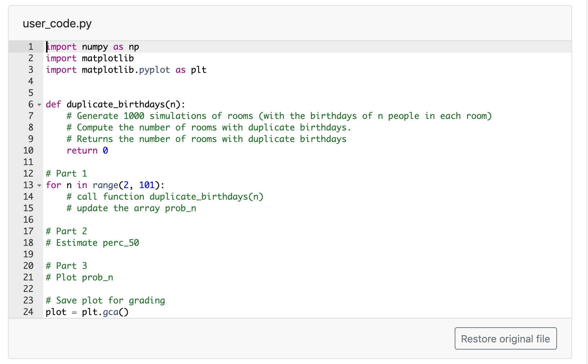Place cursor on empty line 11
This screenshot has width=588, height=364.
[x=307, y=162]
